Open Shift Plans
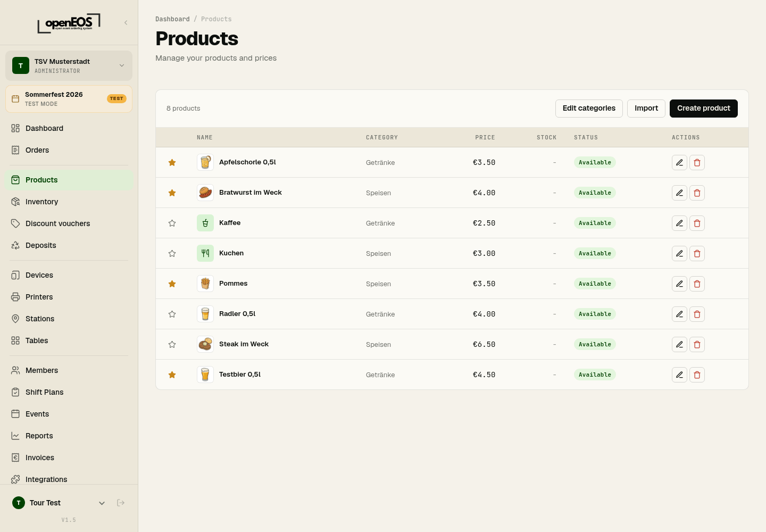The width and height of the screenshot is (766, 532). (69, 392)
